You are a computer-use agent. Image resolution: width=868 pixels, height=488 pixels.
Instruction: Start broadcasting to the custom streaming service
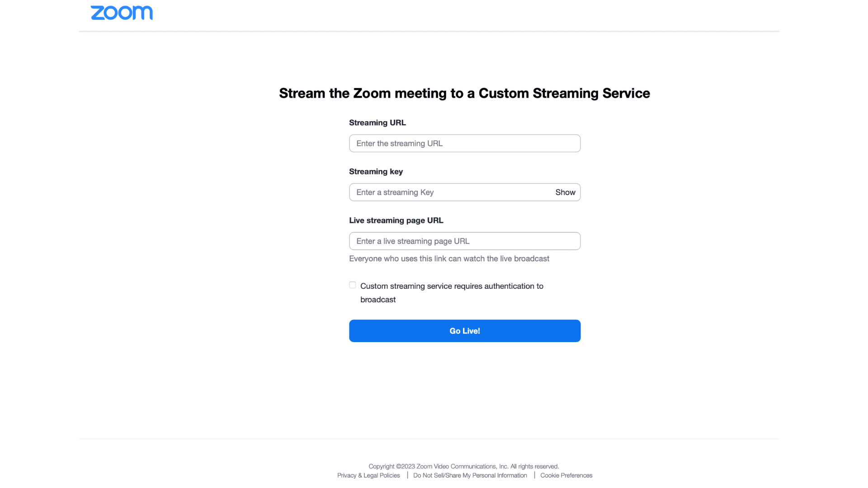(x=465, y=331)
